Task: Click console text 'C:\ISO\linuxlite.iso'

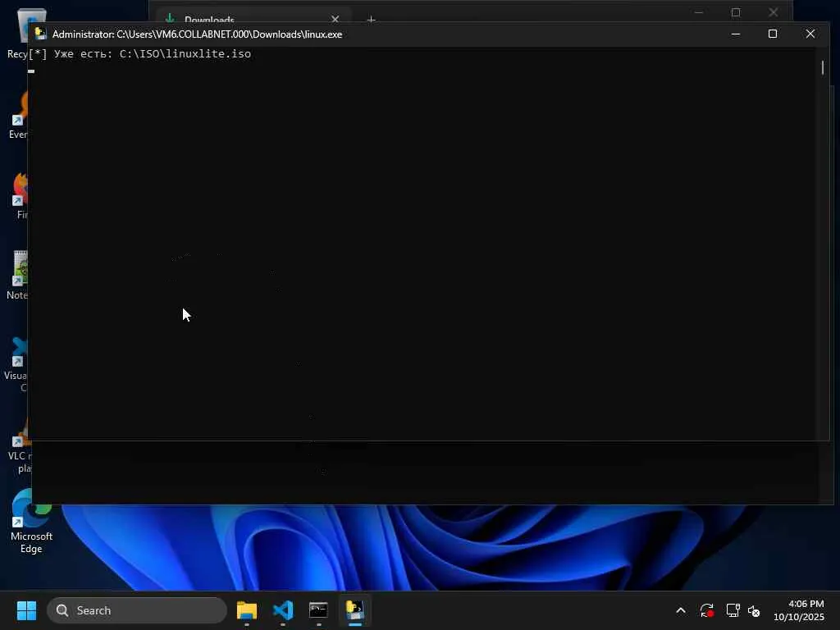Action: [x=185, y=53]
